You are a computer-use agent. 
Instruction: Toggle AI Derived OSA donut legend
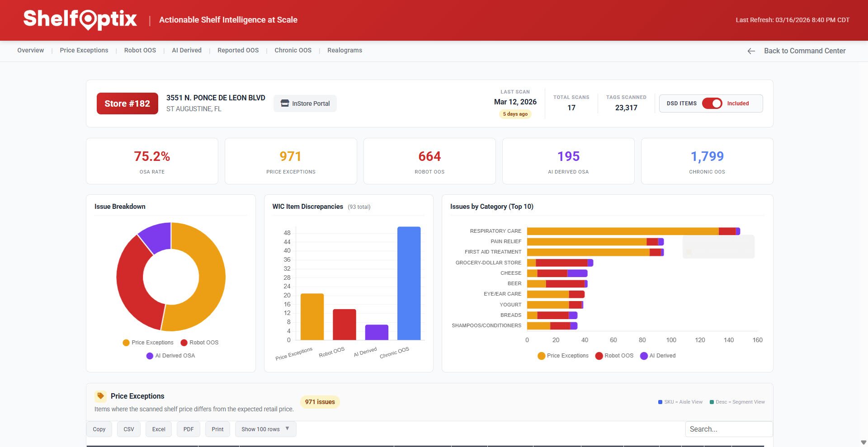point(170,356)
